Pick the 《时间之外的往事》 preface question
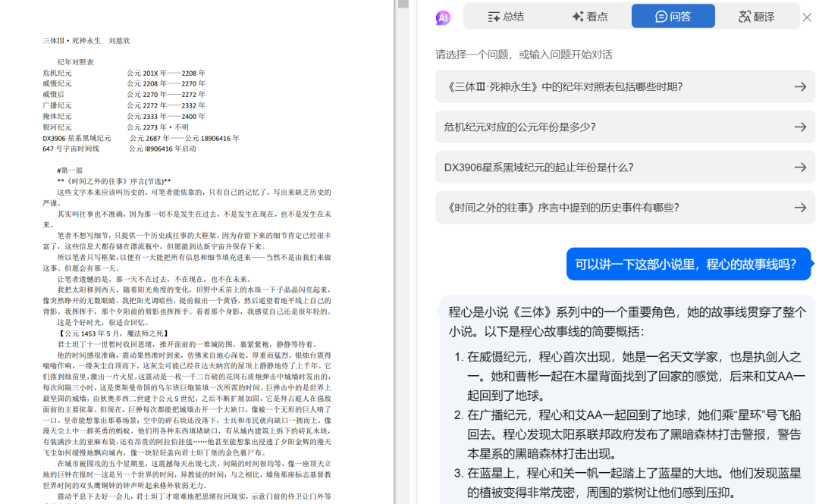The image size is (819, 504). click(x=625, y=208)
